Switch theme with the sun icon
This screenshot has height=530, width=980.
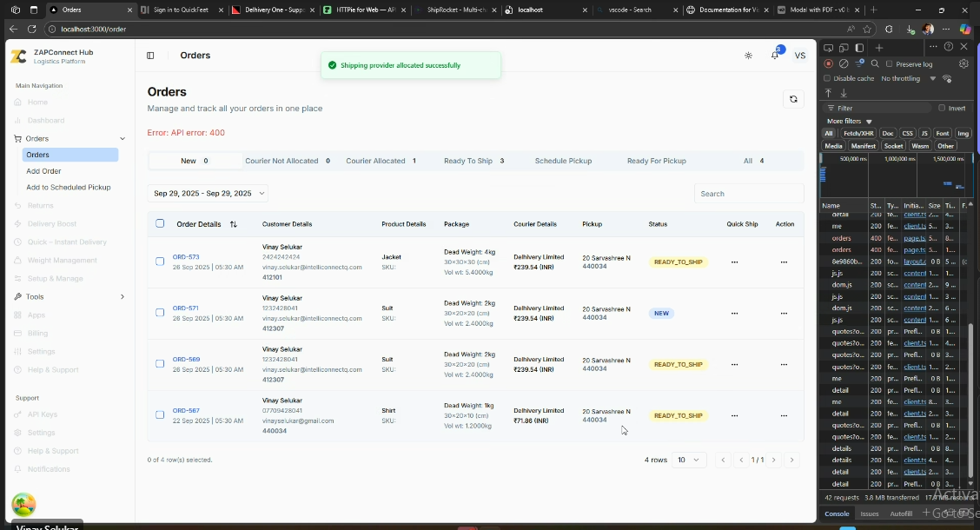749,56
